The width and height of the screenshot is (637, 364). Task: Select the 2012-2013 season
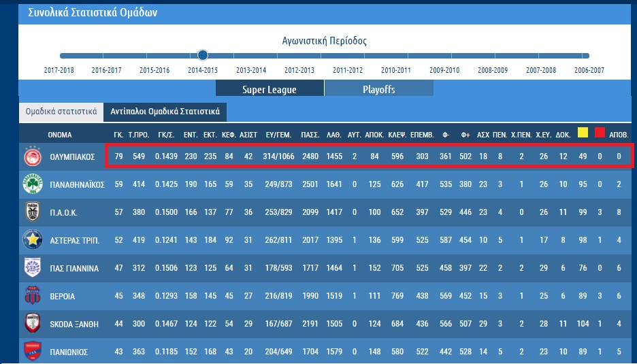(x=299, y=70)
